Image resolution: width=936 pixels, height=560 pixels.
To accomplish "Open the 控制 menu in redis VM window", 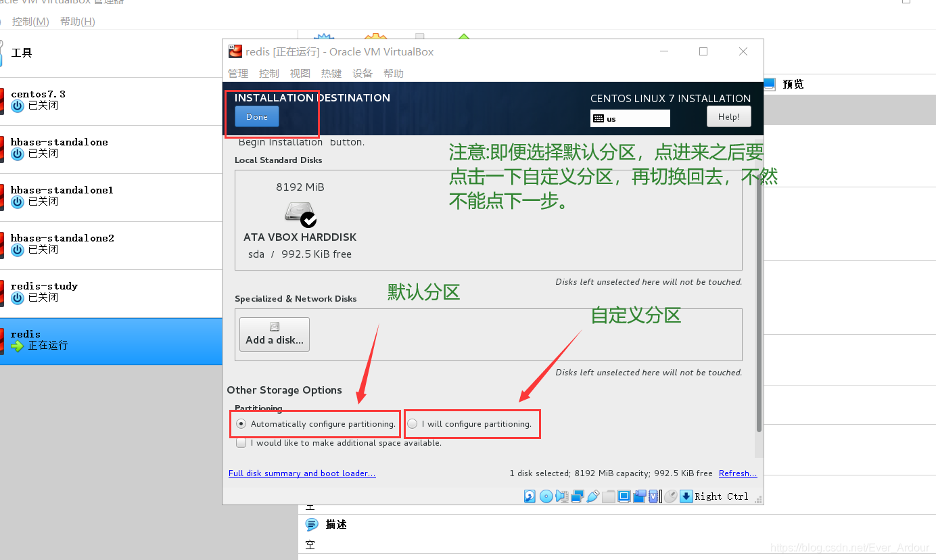I will pos(269,73).
